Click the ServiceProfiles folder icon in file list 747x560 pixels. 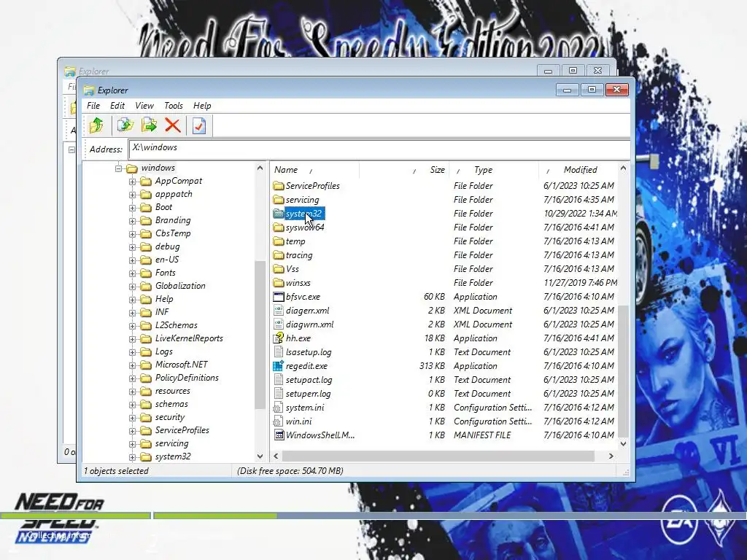click(x=278, y=186)
